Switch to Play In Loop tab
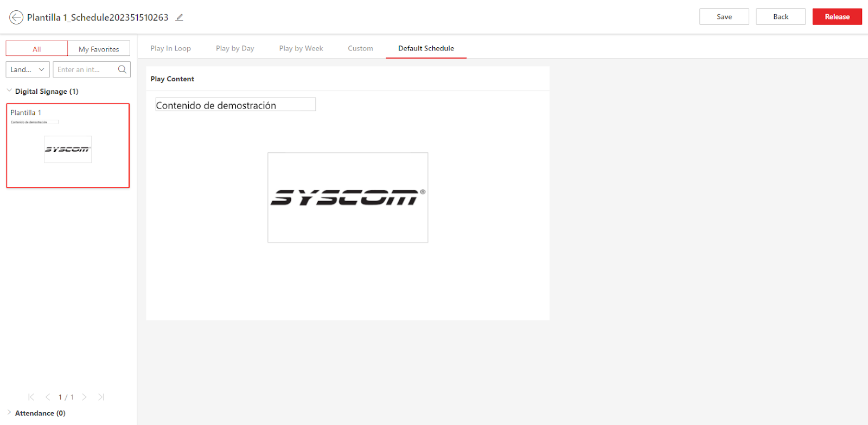The width and height of the screenshot is (868, 425). [170, 48]
